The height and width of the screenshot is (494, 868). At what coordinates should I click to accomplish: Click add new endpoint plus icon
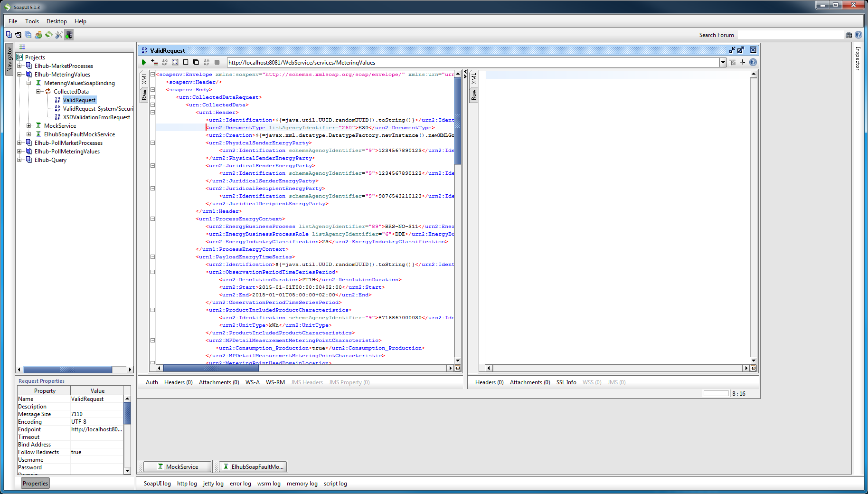[x=743, y=62]
